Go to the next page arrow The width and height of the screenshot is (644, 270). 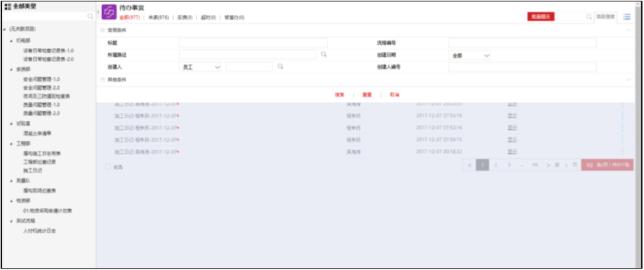tap(548, 165)
